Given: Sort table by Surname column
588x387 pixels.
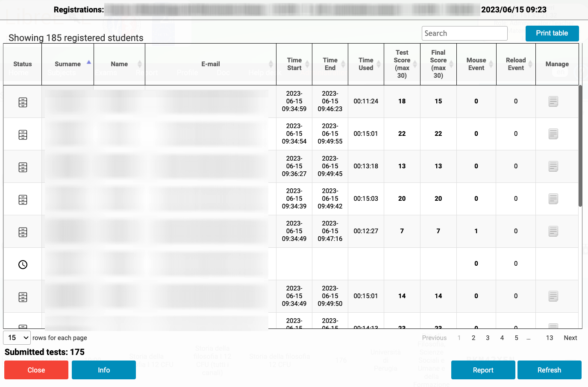Looking at the screenshot, I should [x=68, y=64].
